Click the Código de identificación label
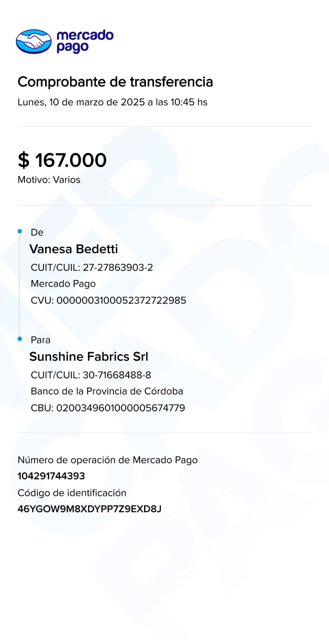This screenshot has height=644, width=329. point(72,493)
